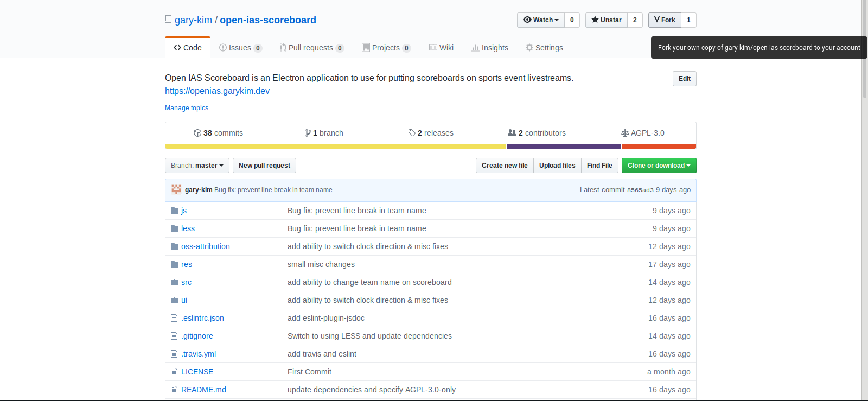Click the Wiki book icon
The width and height of the screenshot is (868, 401).
coord(433,48)
